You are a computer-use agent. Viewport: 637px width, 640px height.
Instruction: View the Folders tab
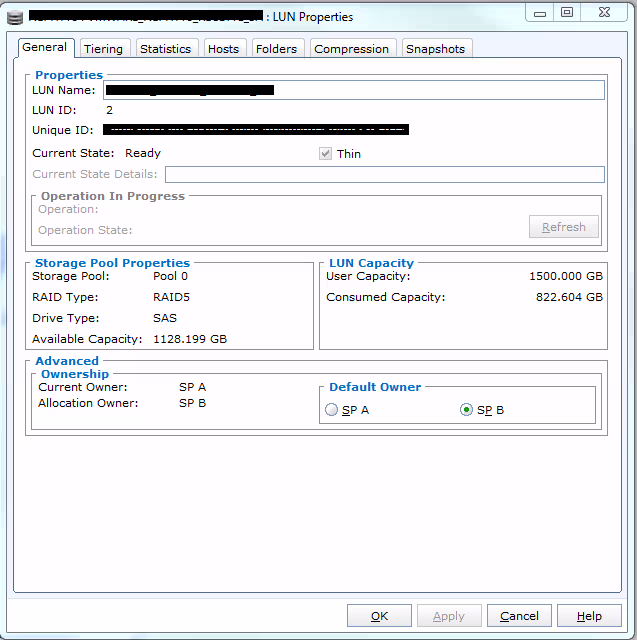click(276, 49)
